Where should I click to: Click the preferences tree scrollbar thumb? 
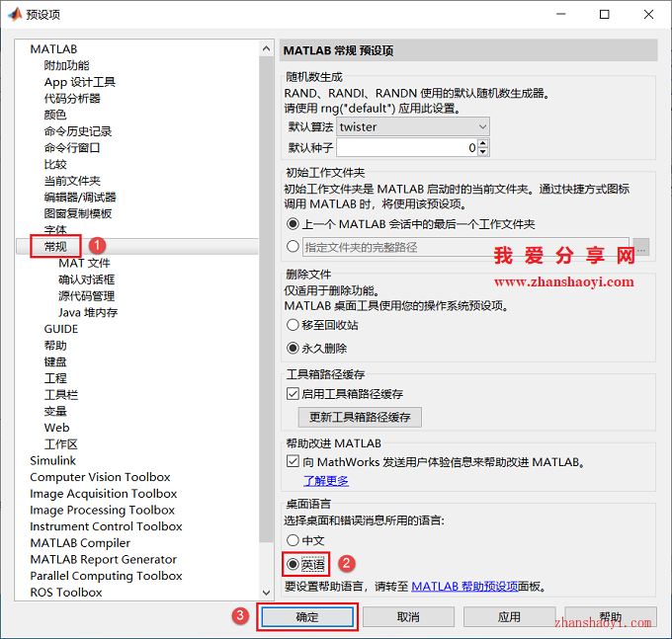point(266,298)
